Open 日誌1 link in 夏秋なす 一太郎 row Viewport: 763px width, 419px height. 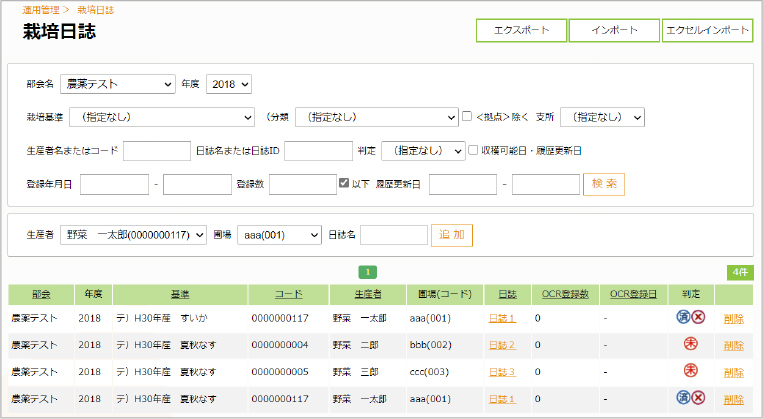[502, 399]
